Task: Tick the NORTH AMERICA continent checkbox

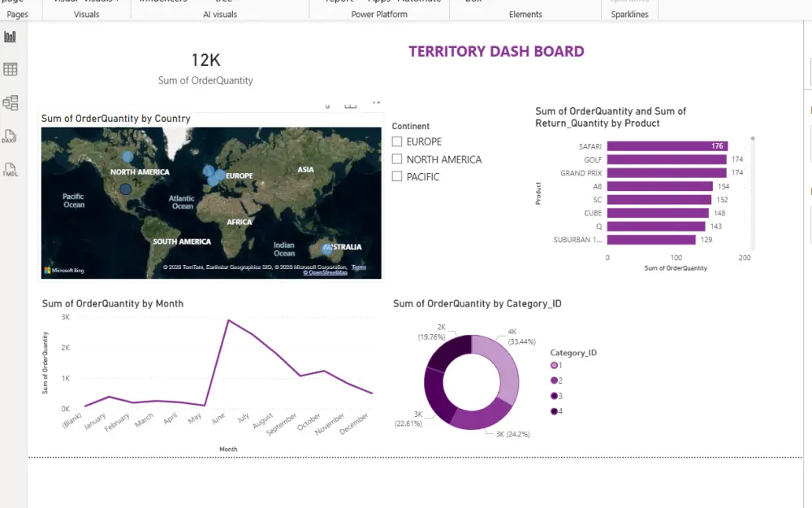Action: (x=397, y=159)
